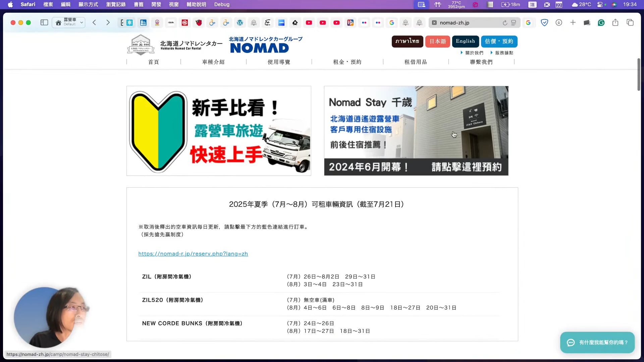The width and height of the screenshot is (644, 362).
Task: Open the WordPress pinned tab
Action: pyautogui.click(x=240, y=22)
